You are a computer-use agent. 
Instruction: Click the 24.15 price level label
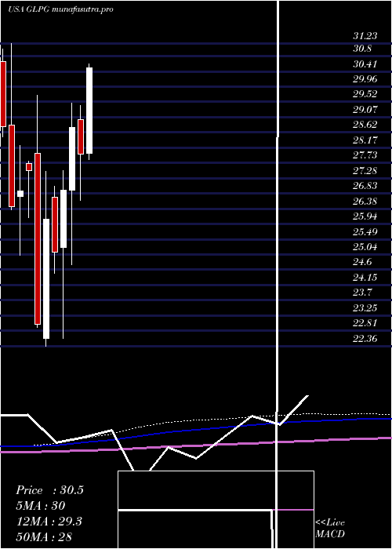[365, 278]
